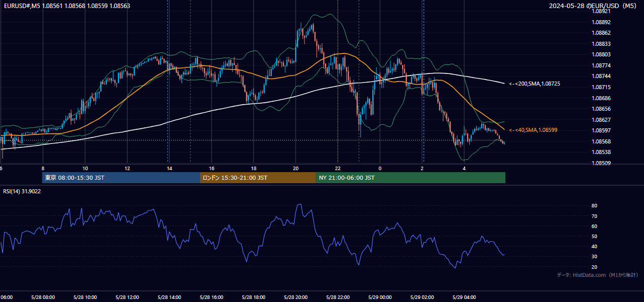The width and height of the screenshot is (644, 302).
Task: Click the 5/28 08:00 time axis label
Action: pyautogui.click(x=43, y=297)
